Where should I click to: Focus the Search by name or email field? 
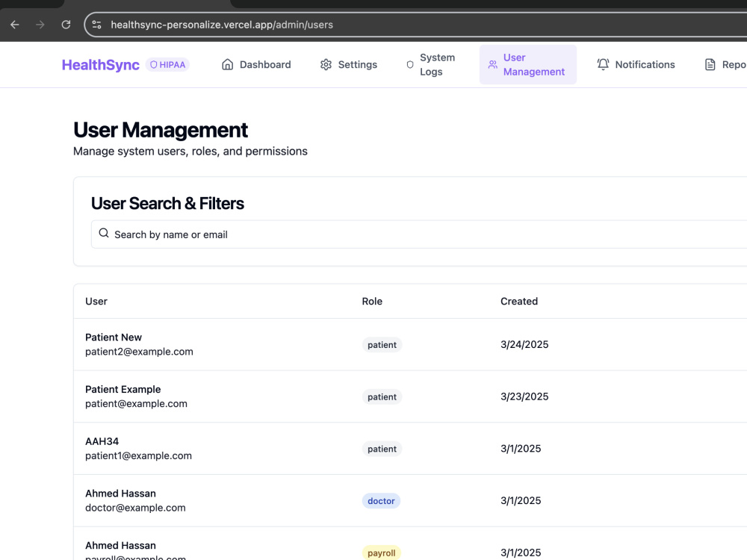tap(419, 234)
